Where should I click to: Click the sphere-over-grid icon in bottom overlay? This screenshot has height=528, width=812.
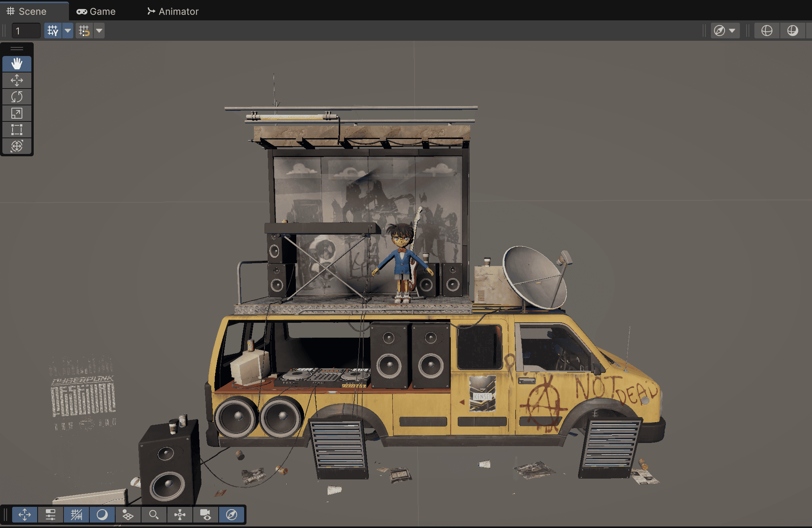128,515
